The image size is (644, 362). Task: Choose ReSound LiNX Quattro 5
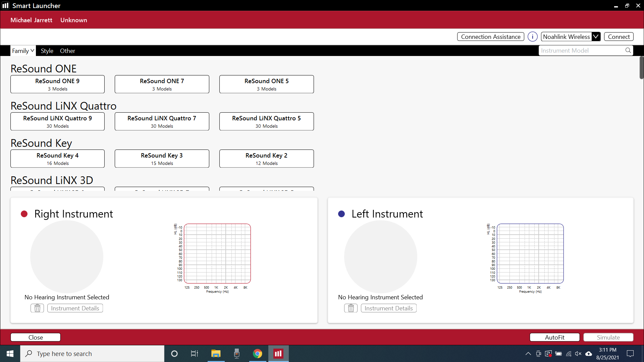pyautogui.click(x=266, y=121)
